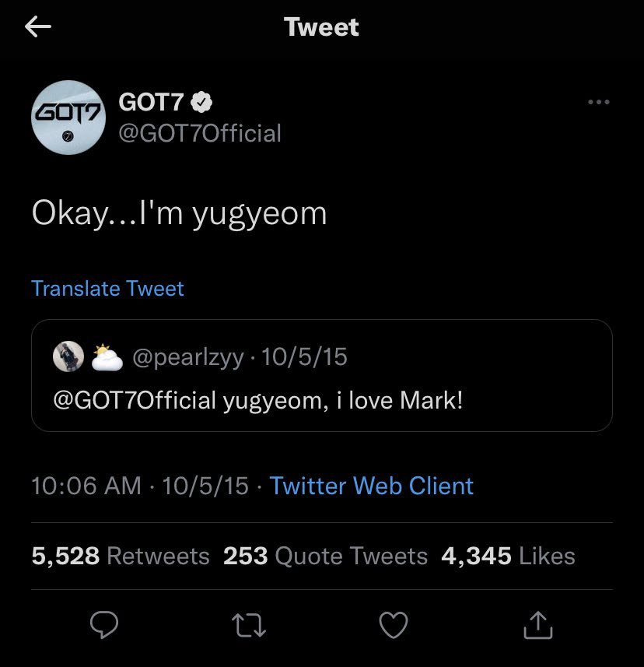Show the 4,345 Likes list

click(x=507, y=556)
